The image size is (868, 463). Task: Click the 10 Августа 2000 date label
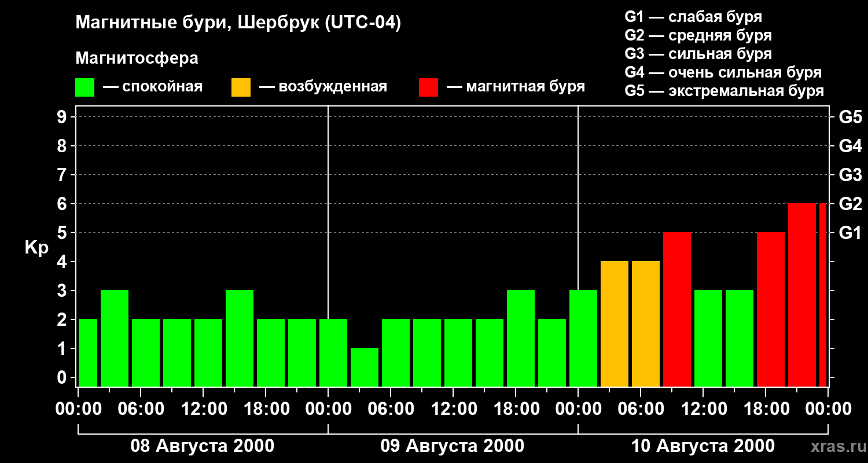coord(703,446)
